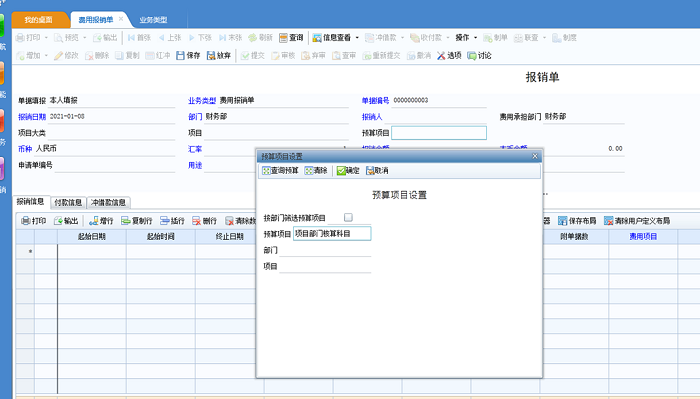Switch to the 付款信息 tab

[68, 202]
